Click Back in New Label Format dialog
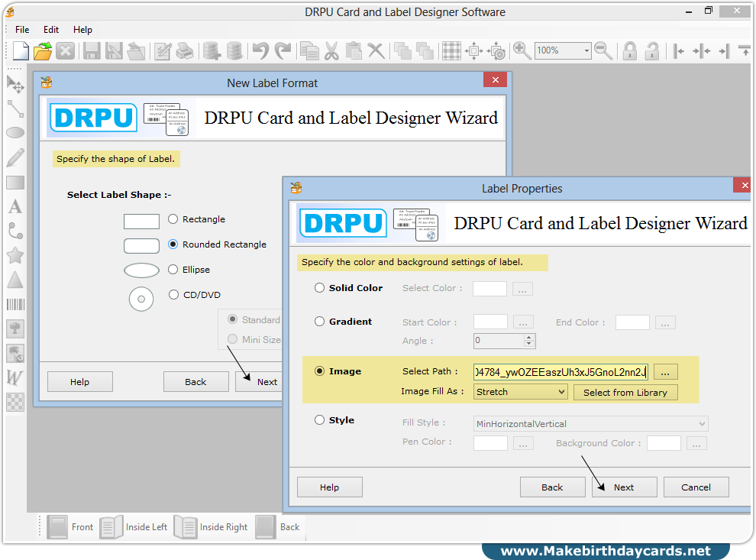Screen dimensions: 756x560 195,382
